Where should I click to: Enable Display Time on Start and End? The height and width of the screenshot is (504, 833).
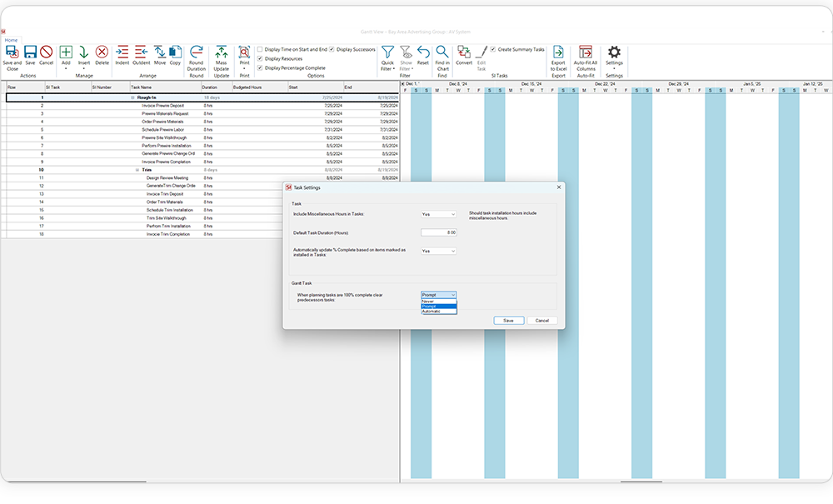click(261, 49)
